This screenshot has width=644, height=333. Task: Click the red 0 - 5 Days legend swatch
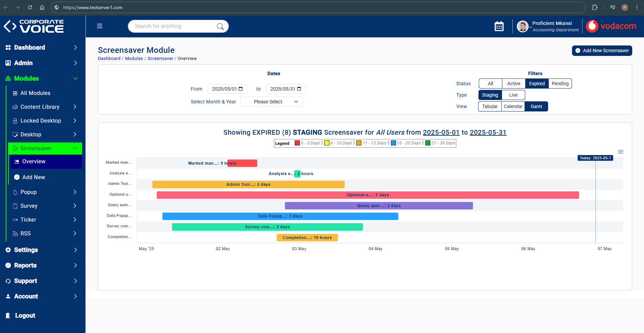click(x=297, y=143)
